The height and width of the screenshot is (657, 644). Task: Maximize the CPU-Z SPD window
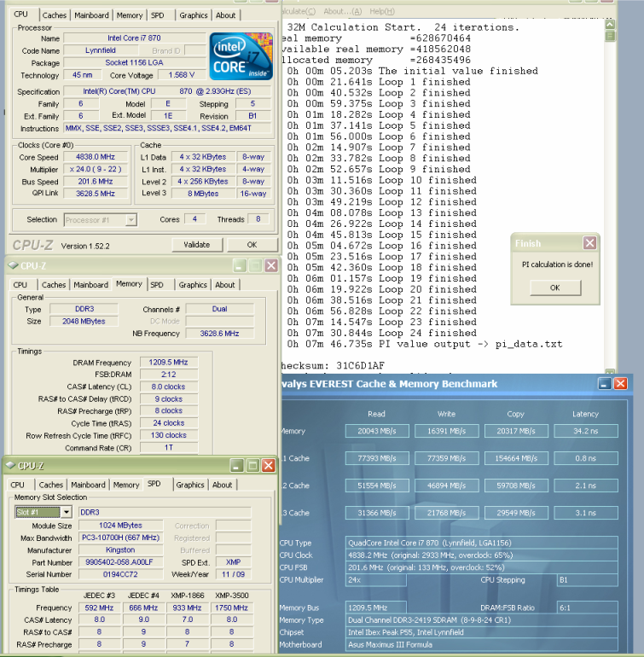click(x=252, y=466)
